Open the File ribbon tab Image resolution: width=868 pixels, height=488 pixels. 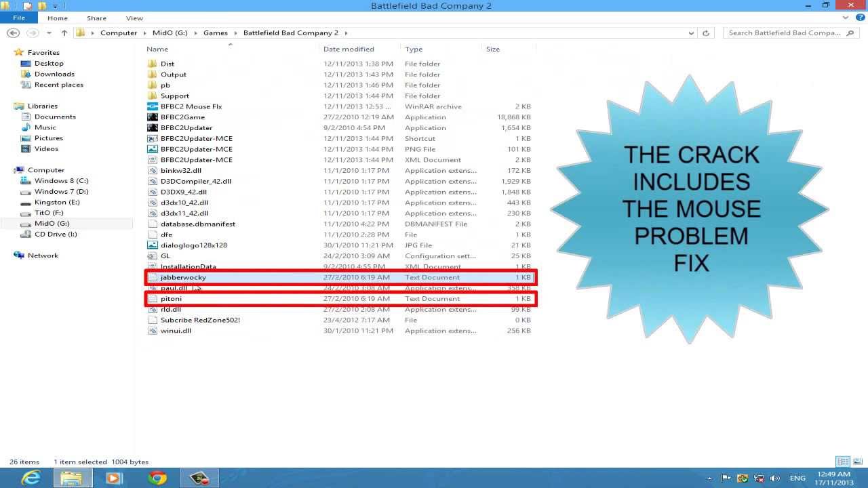click(x=18, y=18)
